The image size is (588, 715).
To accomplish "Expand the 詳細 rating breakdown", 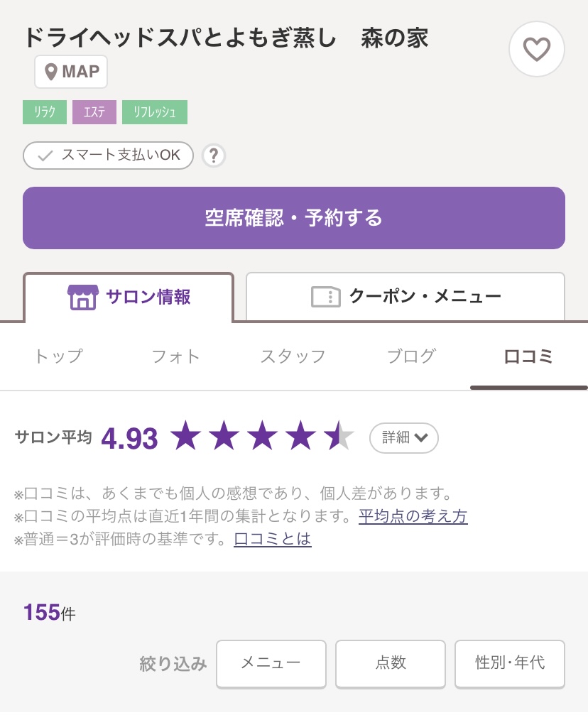I will tap(404, 437).
